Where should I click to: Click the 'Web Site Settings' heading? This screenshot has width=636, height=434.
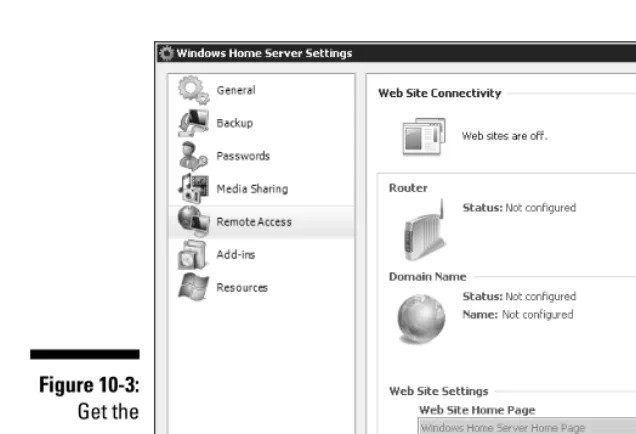coord(439,391)
